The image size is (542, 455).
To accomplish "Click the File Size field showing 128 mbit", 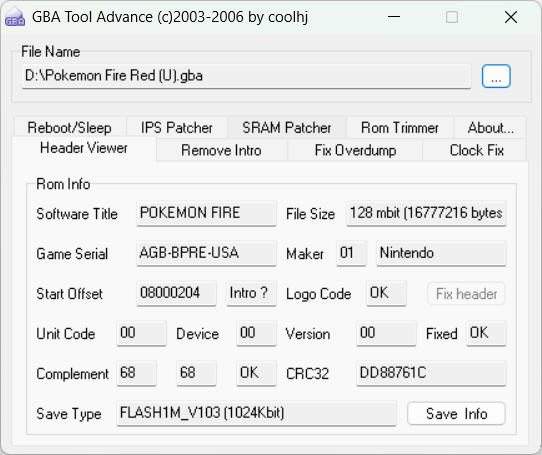I will [426, 213].
